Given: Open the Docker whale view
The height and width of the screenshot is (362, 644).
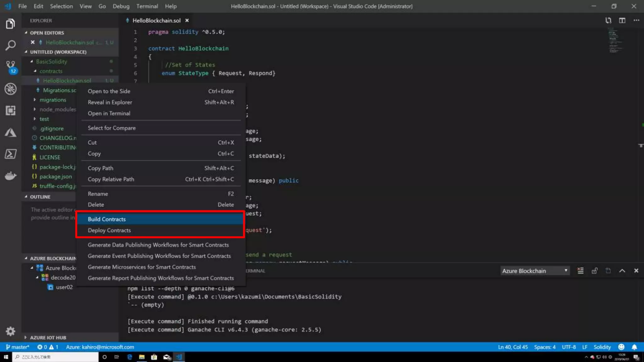Looking at the screenshot, I should click(10, 175).
